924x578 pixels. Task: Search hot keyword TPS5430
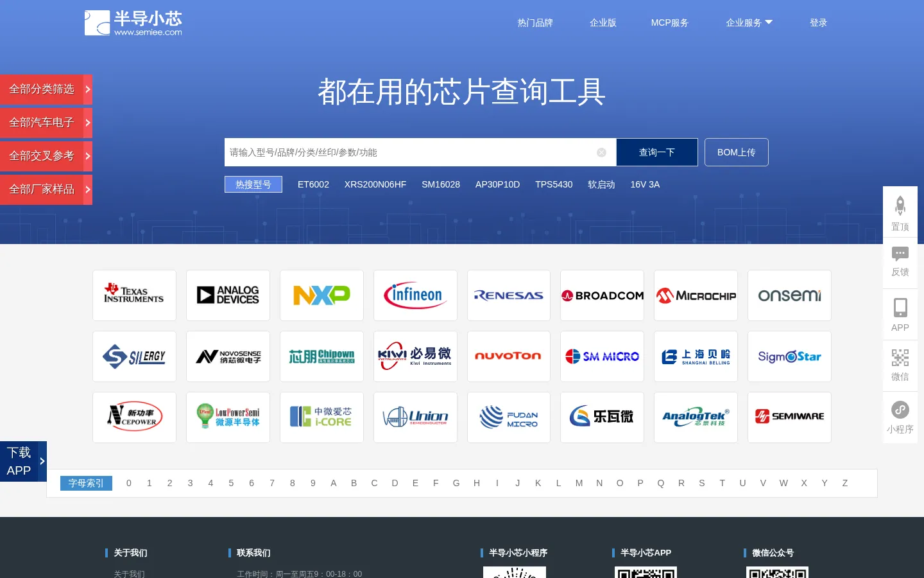(x=554, y=184)
